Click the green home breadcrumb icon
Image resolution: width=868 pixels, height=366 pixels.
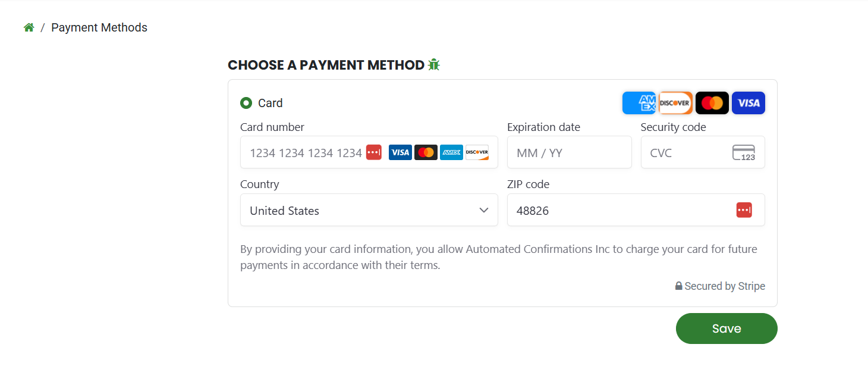tap(29, 27)
